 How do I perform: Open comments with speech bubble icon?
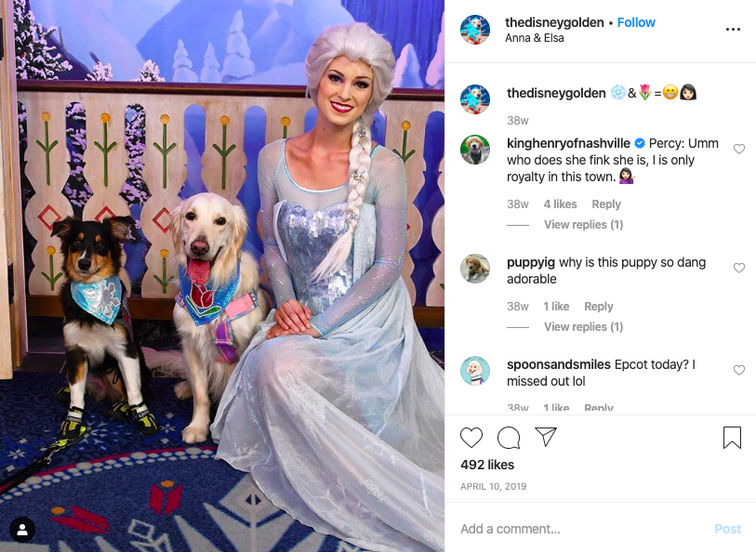pos(509,438)
